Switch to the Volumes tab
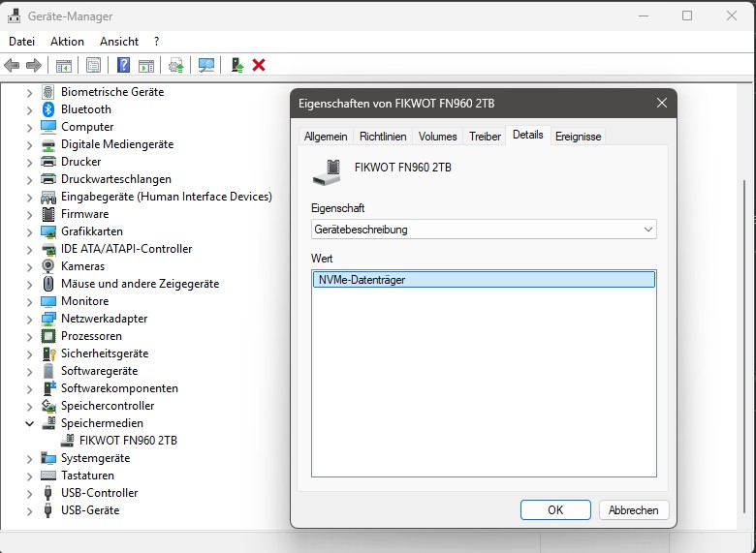756x553 pixels. [437, 137]
